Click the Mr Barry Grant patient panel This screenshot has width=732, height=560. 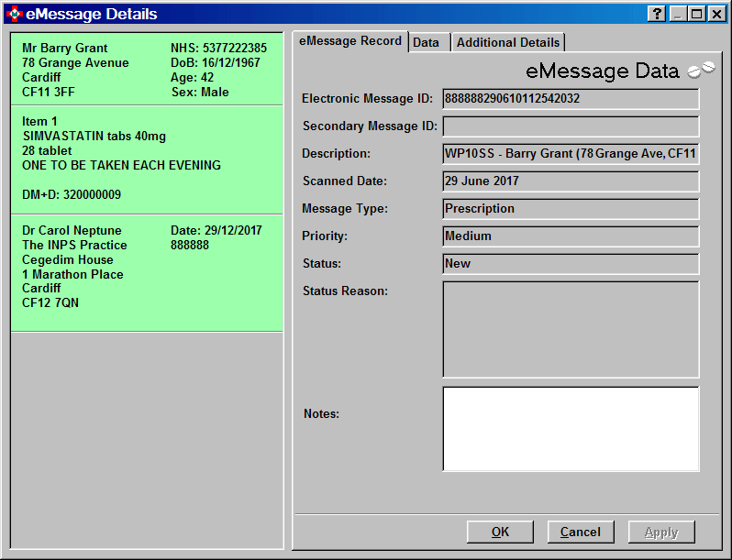click(147, 71)
